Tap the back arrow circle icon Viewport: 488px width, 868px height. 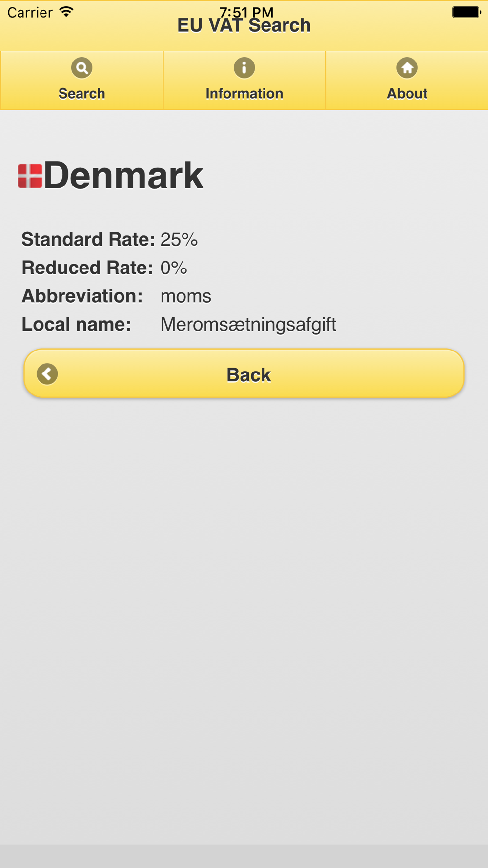tap(47, 374)
